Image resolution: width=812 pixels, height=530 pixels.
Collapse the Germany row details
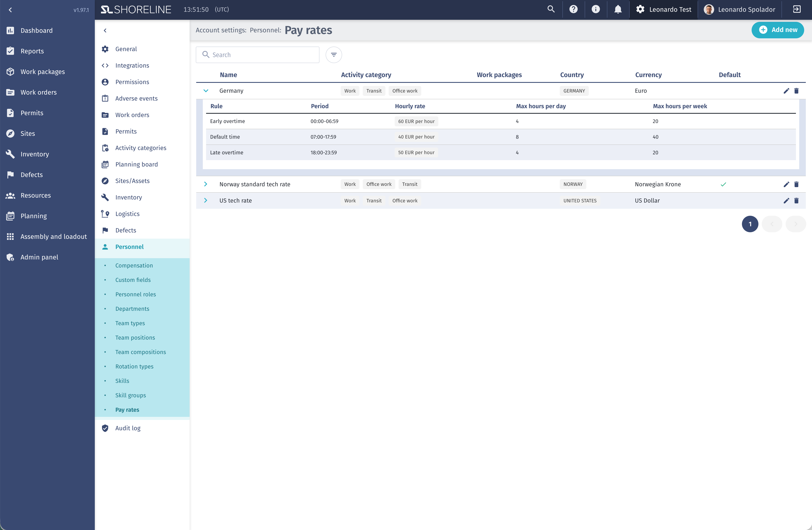click(206, 91)
